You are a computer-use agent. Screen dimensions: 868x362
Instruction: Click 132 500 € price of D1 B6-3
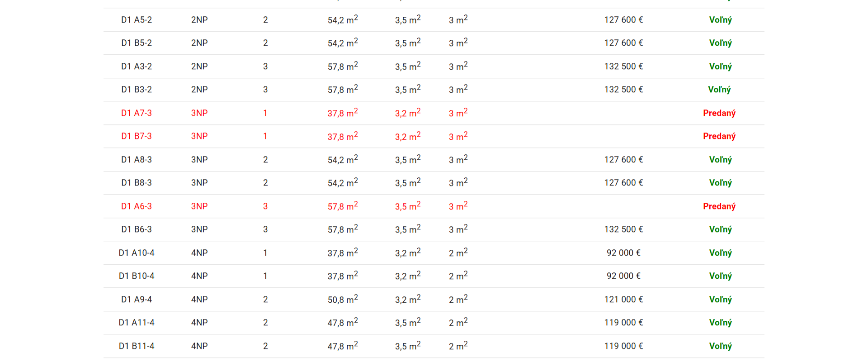tap(623, 229)
